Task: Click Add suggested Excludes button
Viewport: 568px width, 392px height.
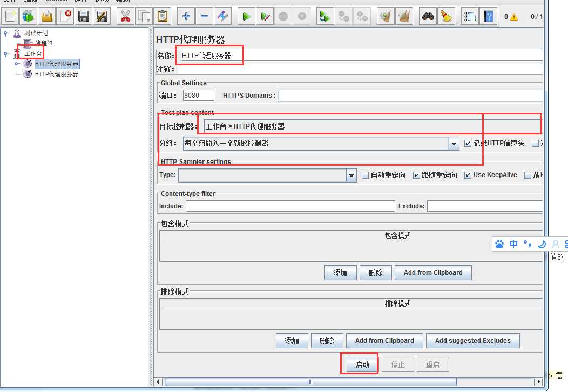Action: click(473, 341)
